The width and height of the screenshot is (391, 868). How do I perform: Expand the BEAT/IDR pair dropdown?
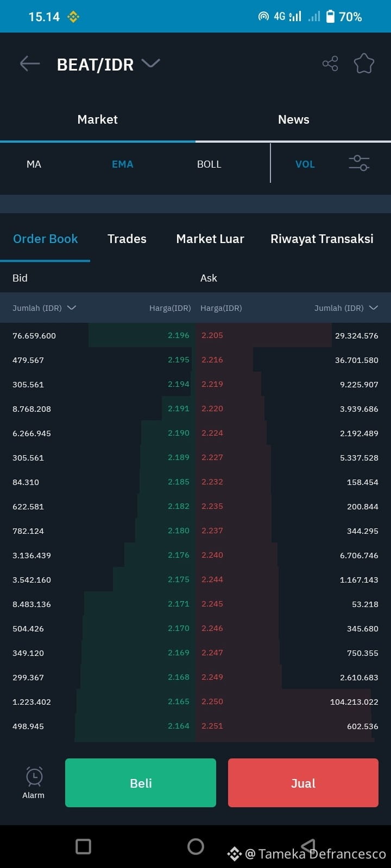pyautogui.click(x=150, y=63)
